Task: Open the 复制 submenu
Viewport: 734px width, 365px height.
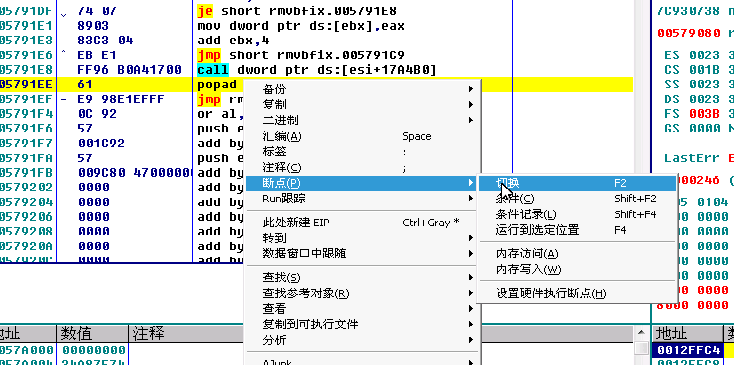Action: point(363,104)
